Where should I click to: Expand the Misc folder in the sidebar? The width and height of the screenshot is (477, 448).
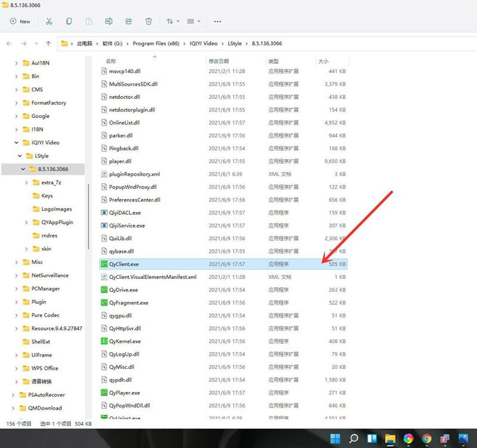(x=16, y=263)
